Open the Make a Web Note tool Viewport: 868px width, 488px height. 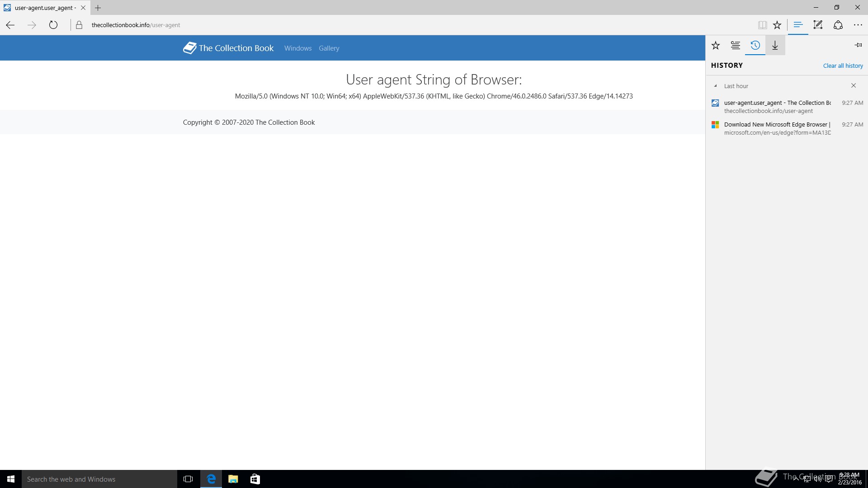pyautogui.click(x=818, y=25)
